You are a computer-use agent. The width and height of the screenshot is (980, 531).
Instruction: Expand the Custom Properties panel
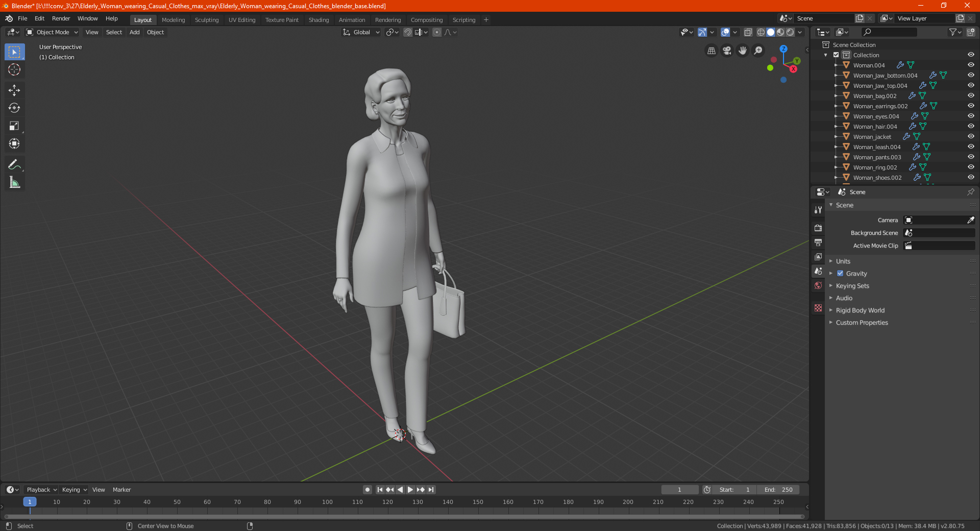(x=862, y=323)
